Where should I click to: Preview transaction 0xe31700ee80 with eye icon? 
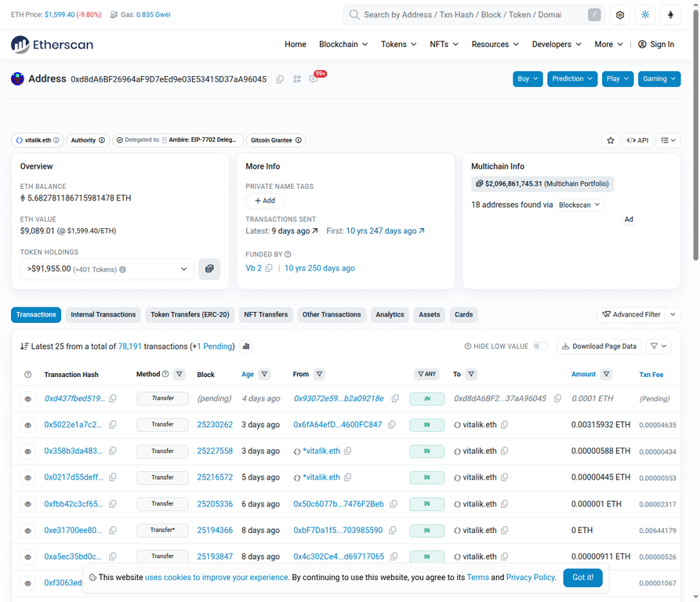click(27, 531)
